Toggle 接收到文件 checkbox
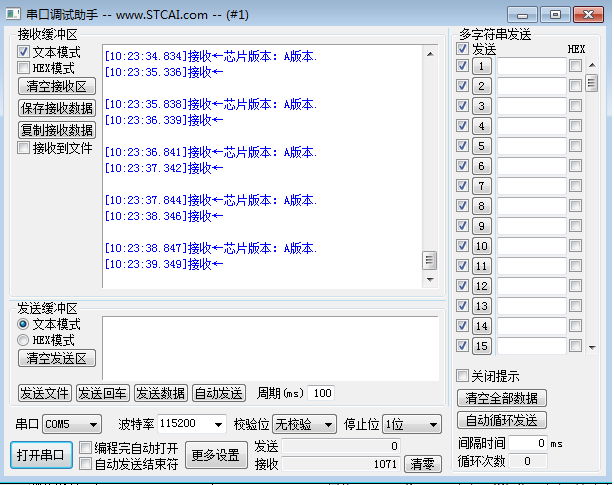This screenshot has height=485, width=614. 23,148
